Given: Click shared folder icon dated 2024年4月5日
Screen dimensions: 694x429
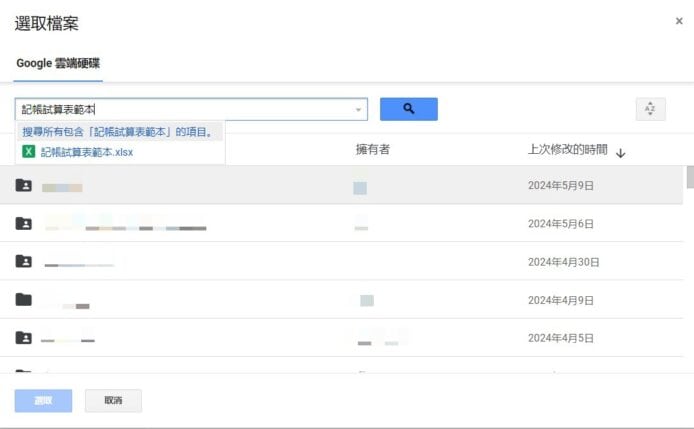Looking at the screenshot, I should click(23, 338).
